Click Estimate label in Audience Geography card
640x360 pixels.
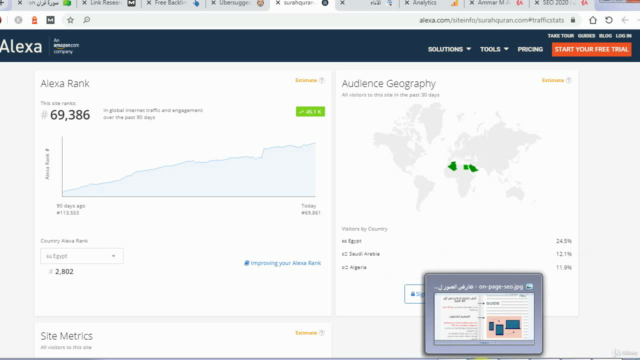tap(553, 80)
